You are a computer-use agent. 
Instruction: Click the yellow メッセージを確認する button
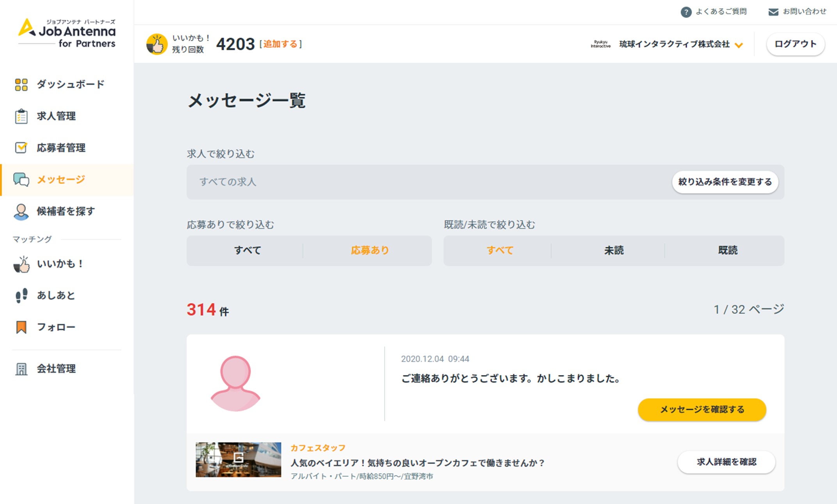coord(702,410)
